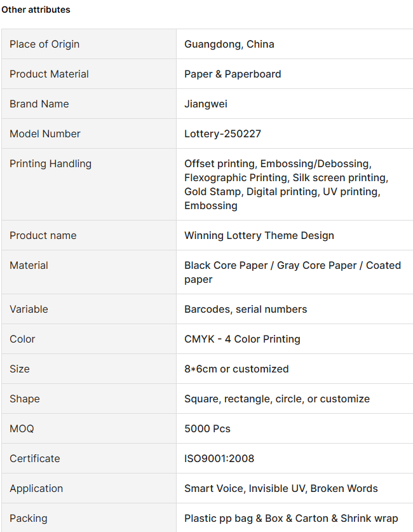Screen dimensions: 413x532
Task: Click the model number "Lottery-250227"
Action: (x=222, y=133)
